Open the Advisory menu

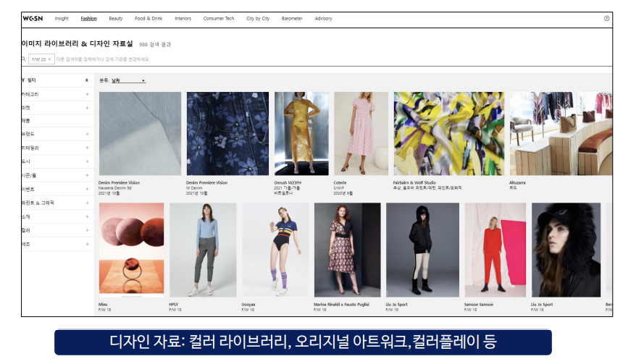click(324, 19)
